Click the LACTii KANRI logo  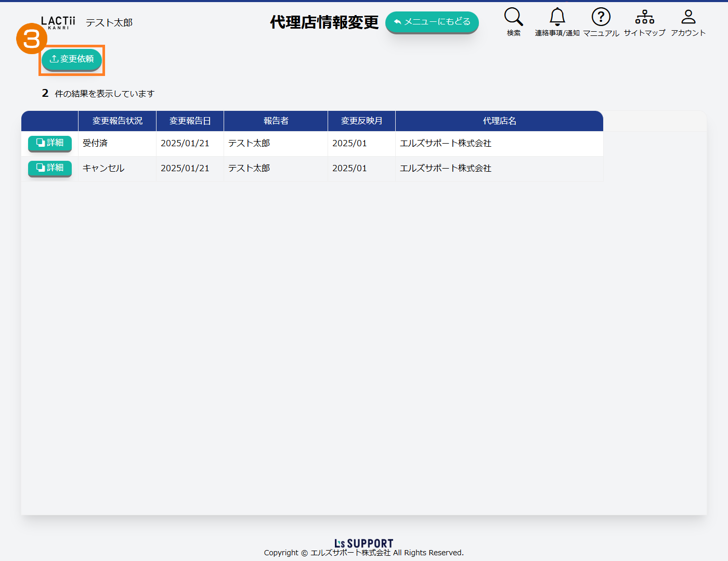[x=58, y=22]
